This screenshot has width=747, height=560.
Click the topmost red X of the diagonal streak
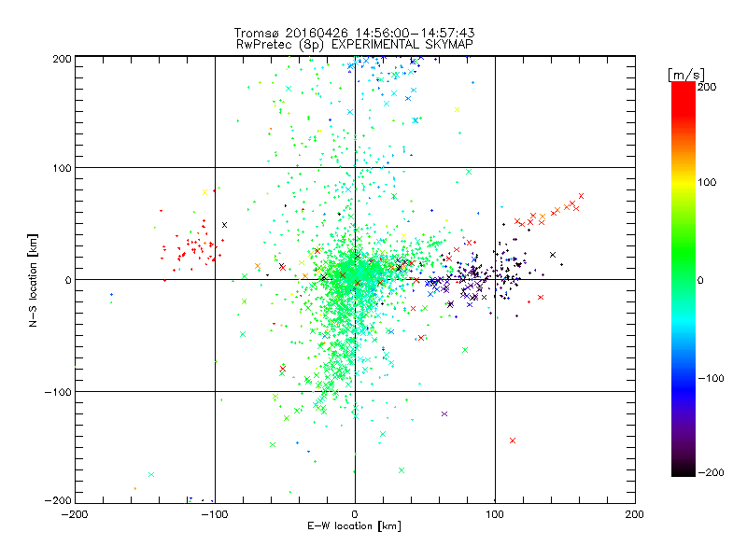click(x=581, y=196)
